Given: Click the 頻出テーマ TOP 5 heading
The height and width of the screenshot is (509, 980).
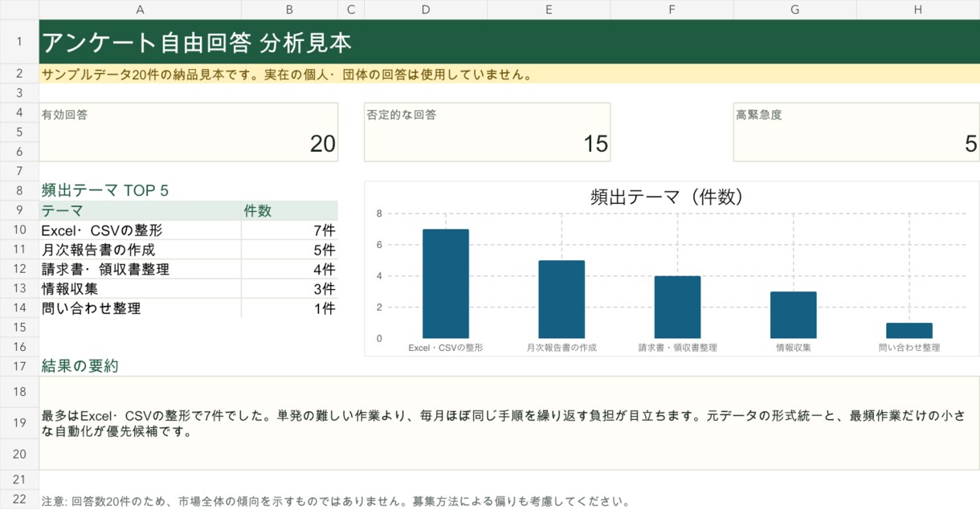Looking at the screenshot, I should click(x=105, y=191).
